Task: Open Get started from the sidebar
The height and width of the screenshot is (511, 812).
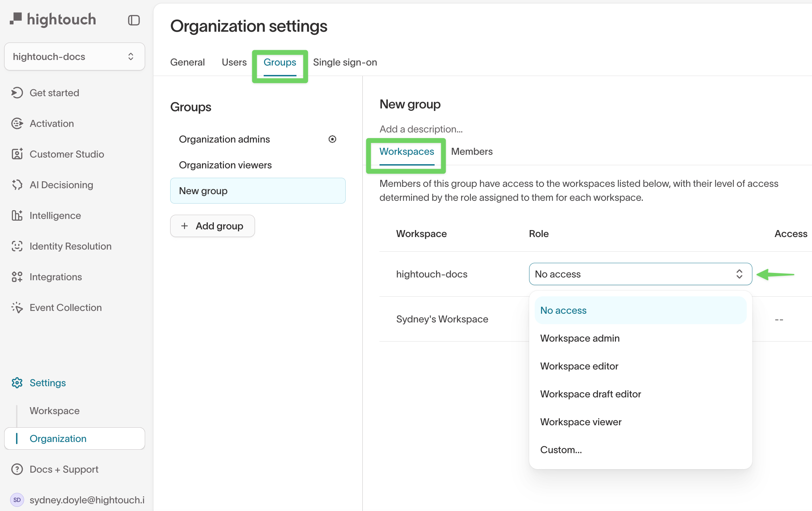Action: pos(54,93)
